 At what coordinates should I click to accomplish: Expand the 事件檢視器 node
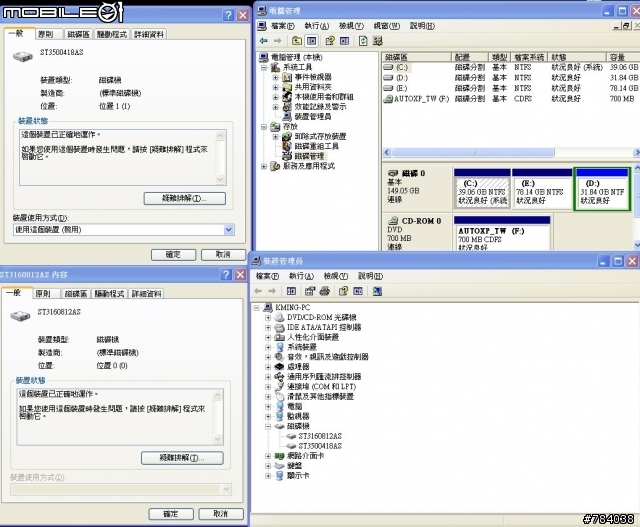276,77
